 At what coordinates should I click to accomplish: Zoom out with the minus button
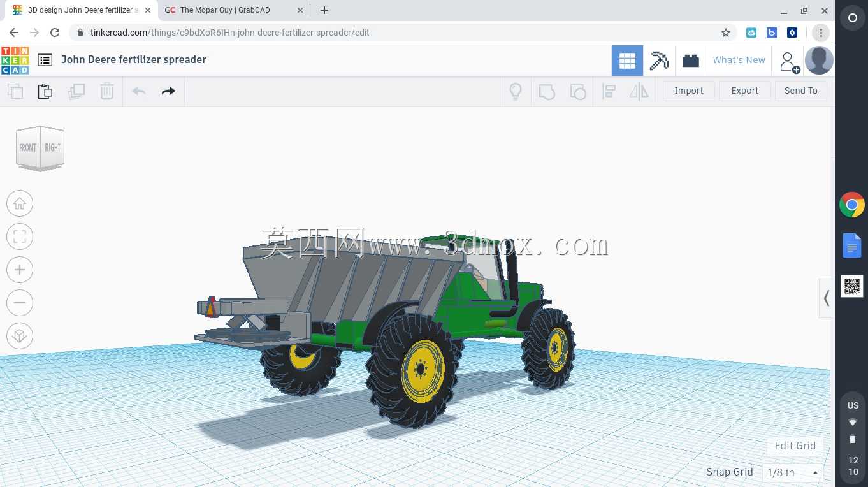pos(20,303)
